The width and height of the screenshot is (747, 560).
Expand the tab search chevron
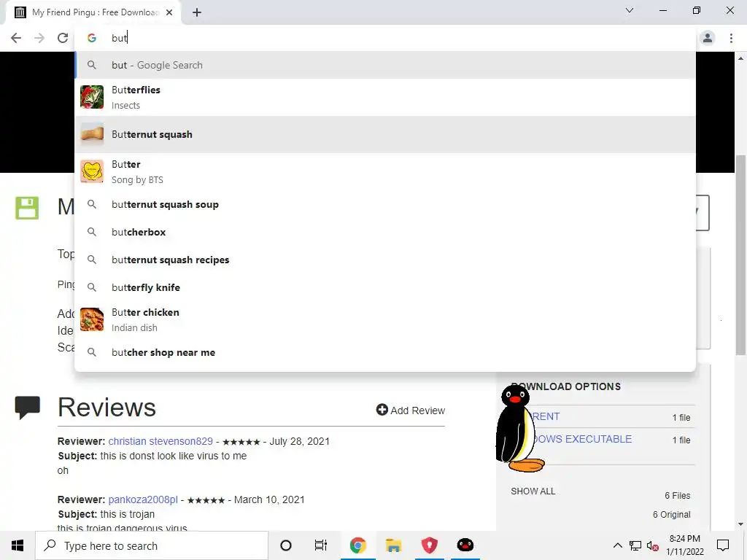coord(630,10)
